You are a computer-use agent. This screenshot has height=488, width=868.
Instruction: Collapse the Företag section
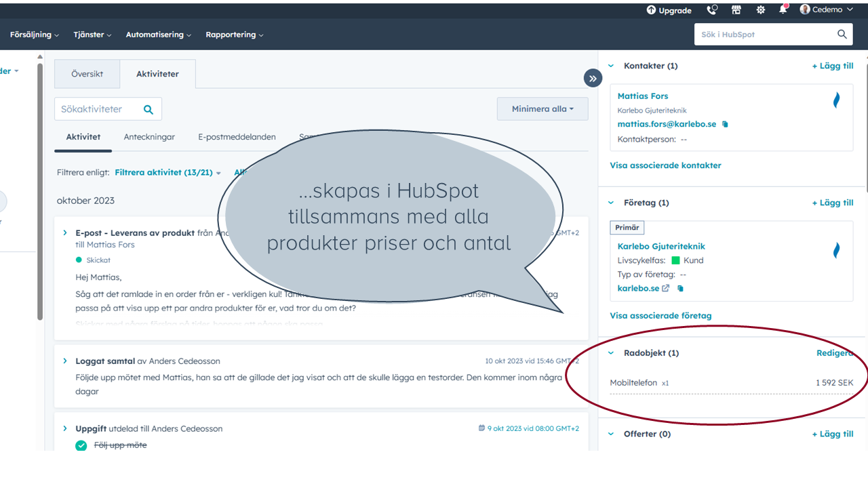611,203
